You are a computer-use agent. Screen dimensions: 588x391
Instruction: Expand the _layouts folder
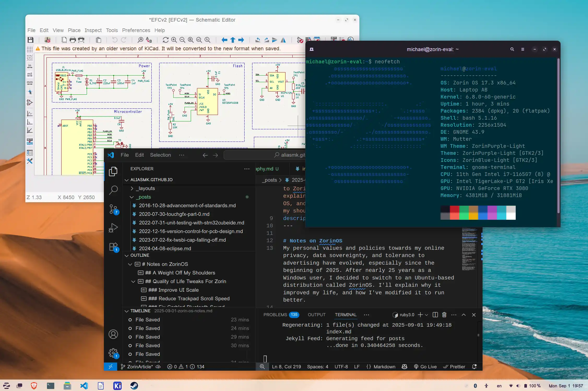pos(132,188)
